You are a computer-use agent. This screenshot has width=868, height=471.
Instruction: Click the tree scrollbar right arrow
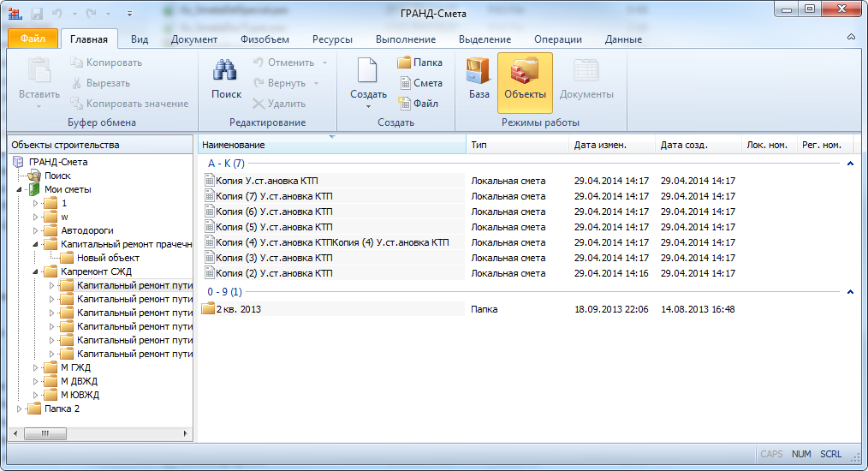click(186, 433)
